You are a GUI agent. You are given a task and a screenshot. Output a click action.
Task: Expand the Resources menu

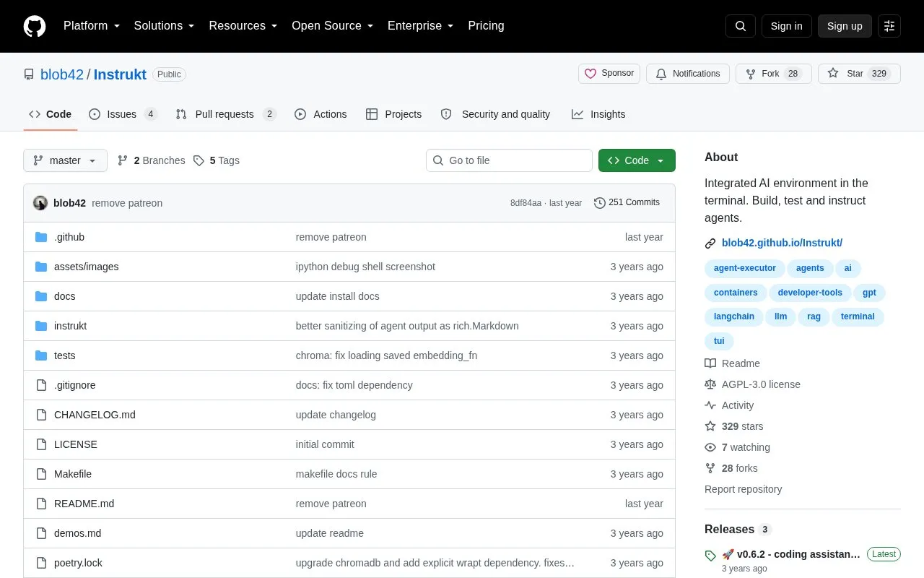243,26
